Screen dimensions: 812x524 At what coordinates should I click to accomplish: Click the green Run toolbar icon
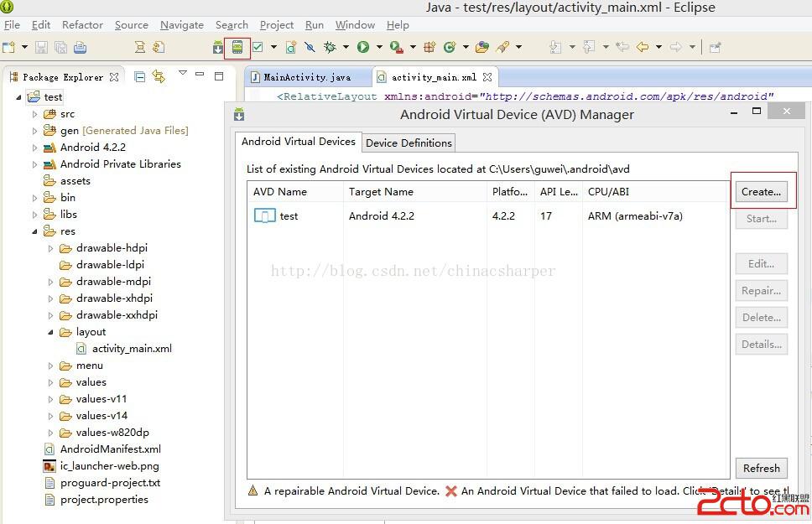[363, 47]
